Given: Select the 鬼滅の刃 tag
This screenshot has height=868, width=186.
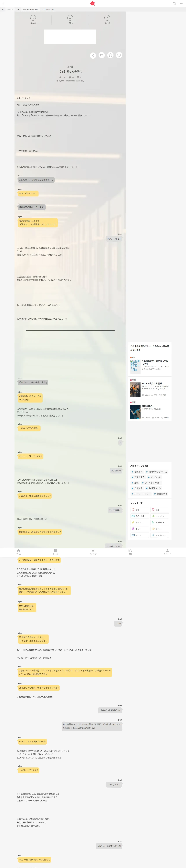Looking at the screenshot, I should pos(137,472).
